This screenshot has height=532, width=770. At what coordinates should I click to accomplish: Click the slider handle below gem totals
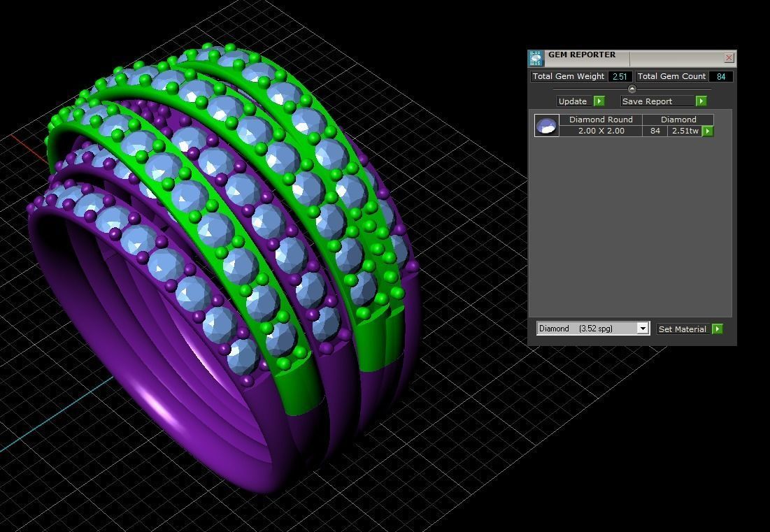(x=632, y=89)
